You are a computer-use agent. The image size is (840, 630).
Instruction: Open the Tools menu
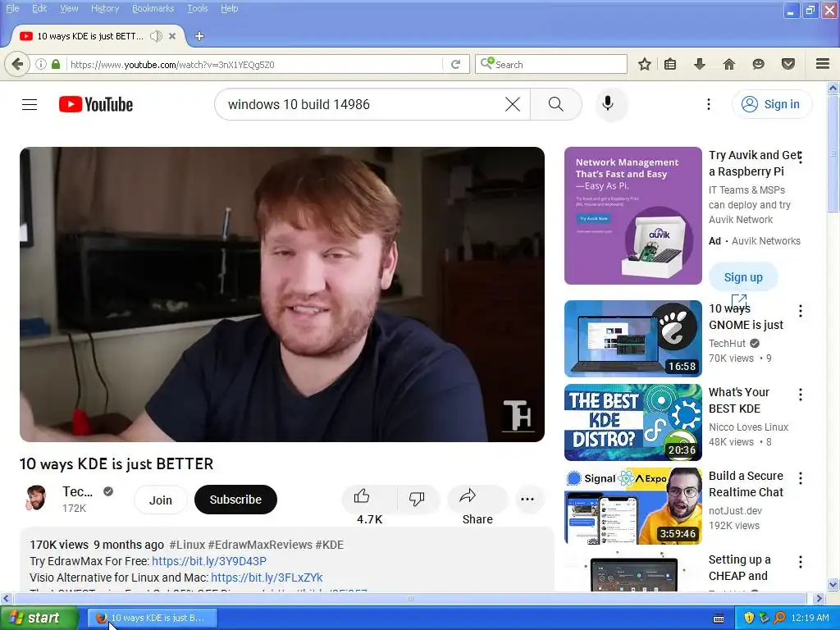[197, 8]
